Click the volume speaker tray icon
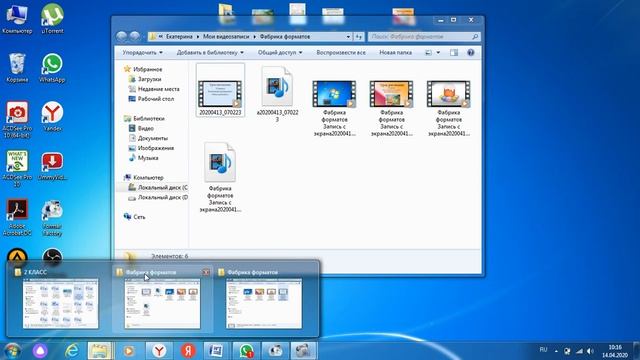The height and width of the screenshot is (360, 640). pos(590,351)
